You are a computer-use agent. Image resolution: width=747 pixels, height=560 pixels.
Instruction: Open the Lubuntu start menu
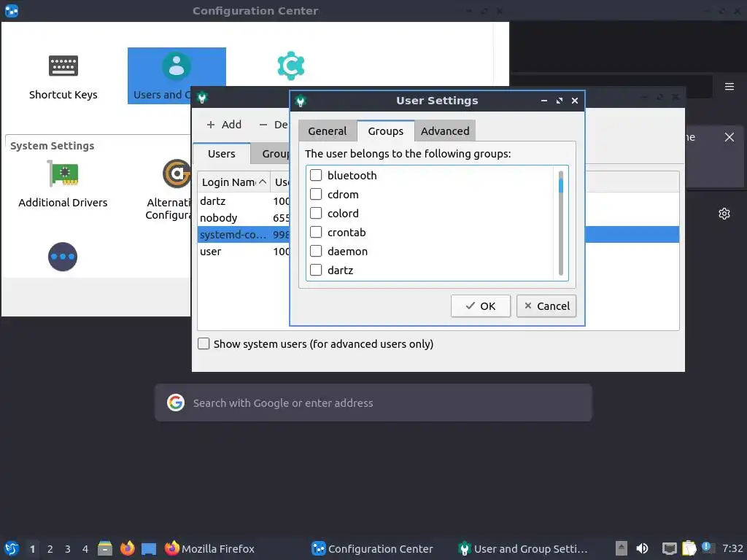point(12,548)
